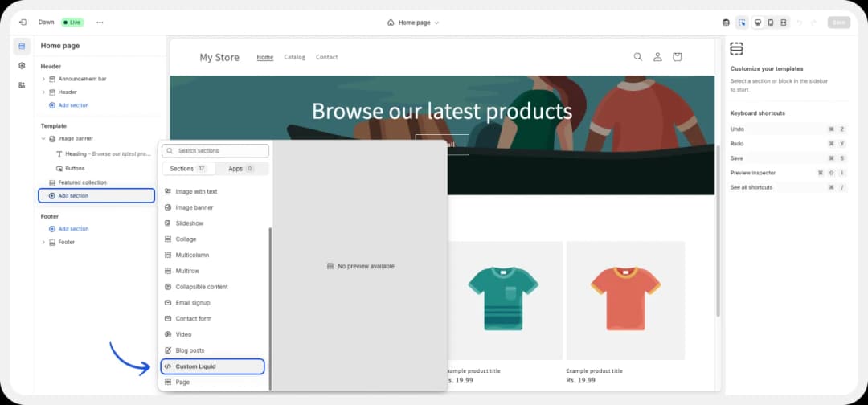Image resolution: width=868 pixels, height=405 pixels.
Task: Open the three-dot theme actions menu
Action: (100, 22)
